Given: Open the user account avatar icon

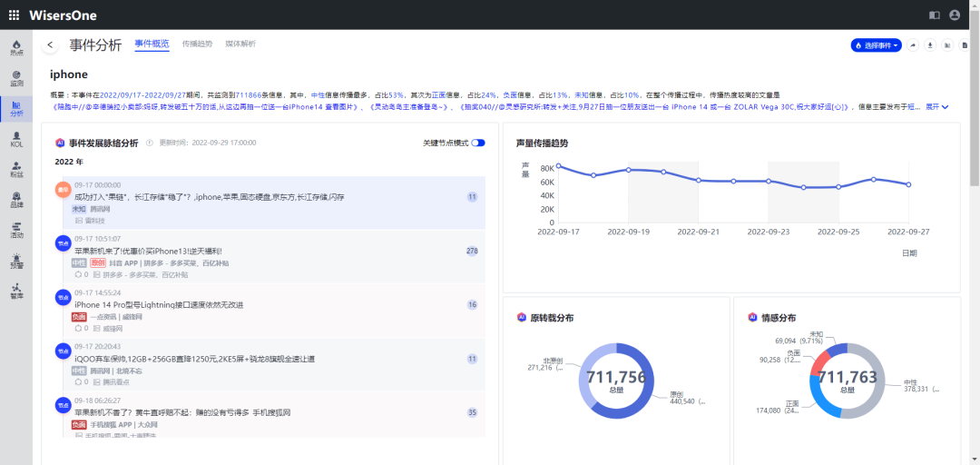Looking at the screenshot, I should (955, 15).
